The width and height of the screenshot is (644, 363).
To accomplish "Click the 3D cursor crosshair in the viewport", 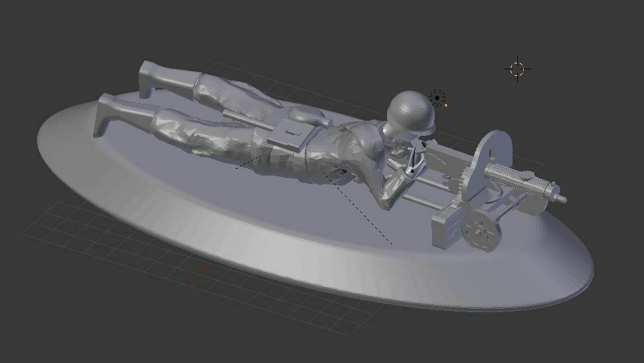I will click(x=517, y=69).
